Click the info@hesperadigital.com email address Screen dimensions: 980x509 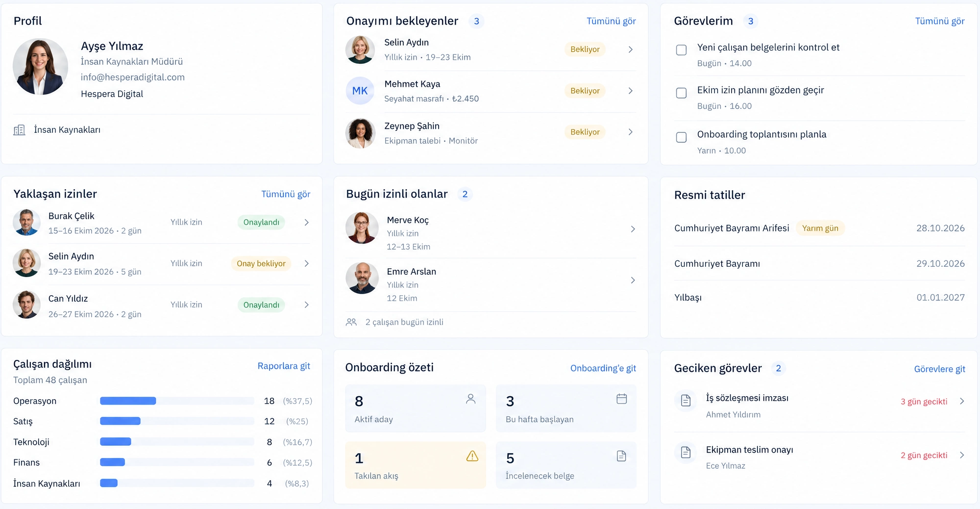click(133, 77)
